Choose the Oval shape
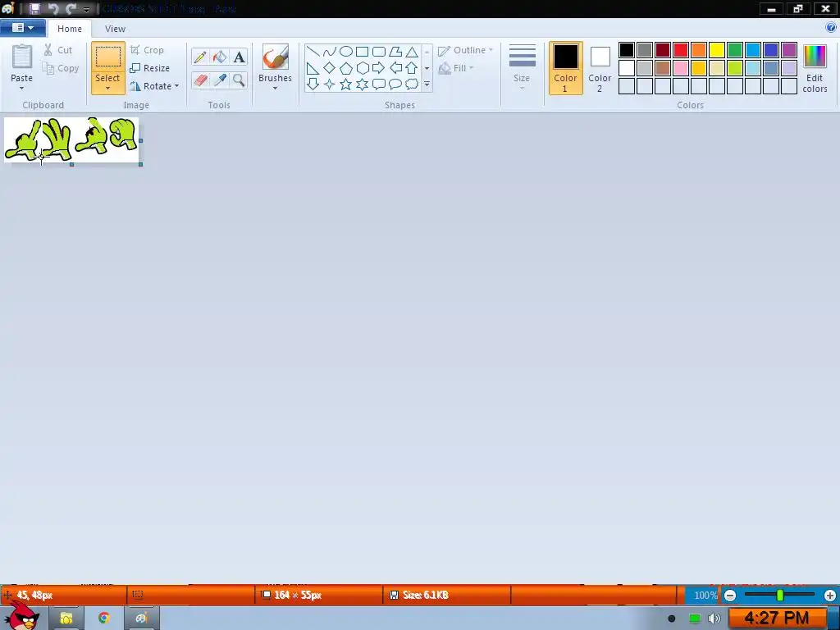This screenshot has height=630, width=840. pyautogui.click(x=346, y=52)
